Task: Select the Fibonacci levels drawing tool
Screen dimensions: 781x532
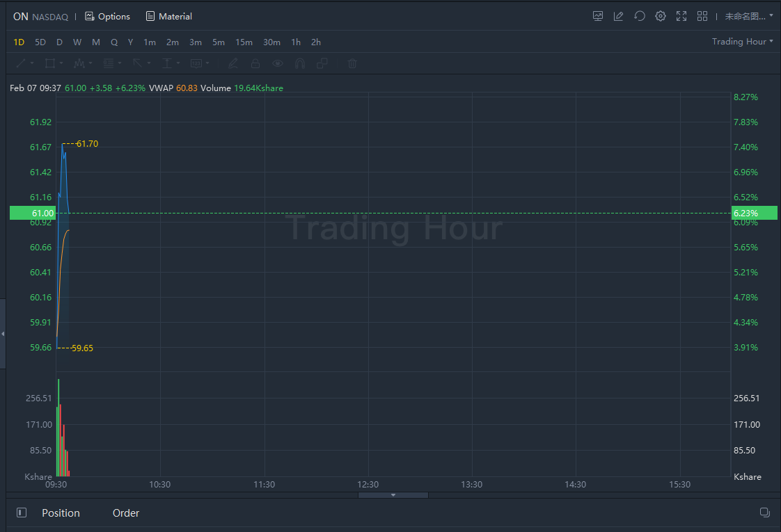Action: (x=108, y=63)
